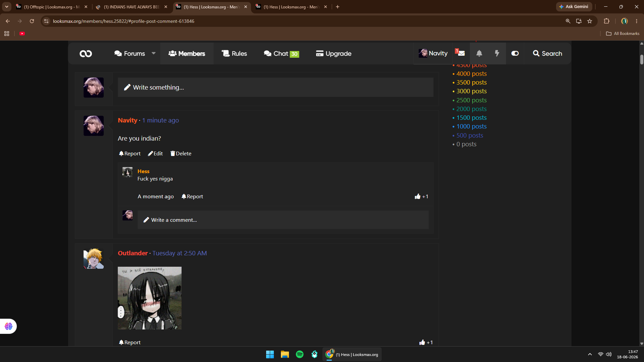
Task: Expand the Forums dropdown arrow
Action: pyautogui.click(x=154, y=53)
